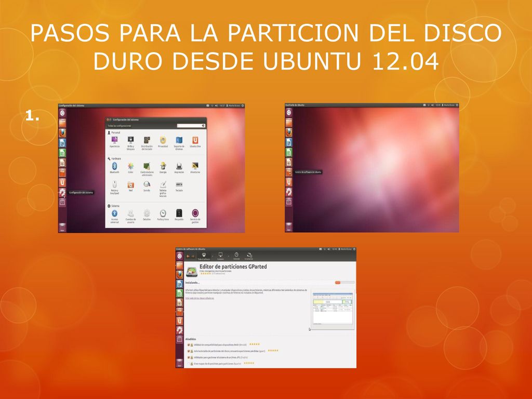Uncheck the RAID compatibility utility add-on
532x399 pixels.
189,345
